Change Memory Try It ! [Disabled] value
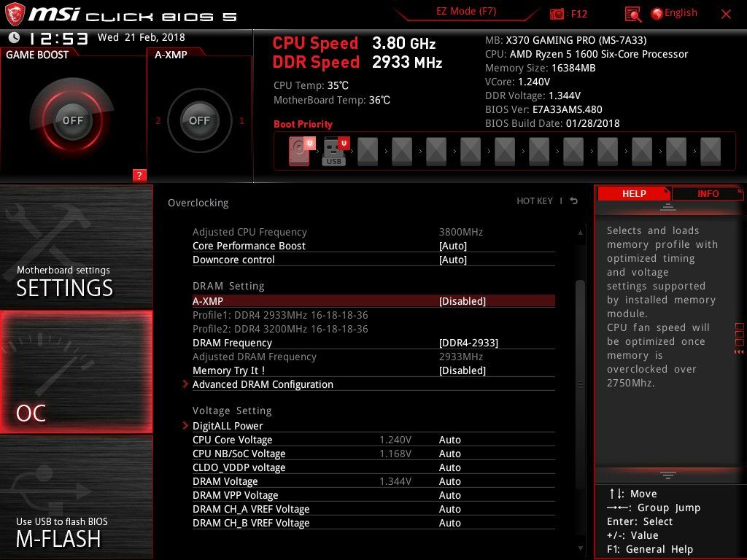This screenshot has height=560, width=747. click(462, 370)
